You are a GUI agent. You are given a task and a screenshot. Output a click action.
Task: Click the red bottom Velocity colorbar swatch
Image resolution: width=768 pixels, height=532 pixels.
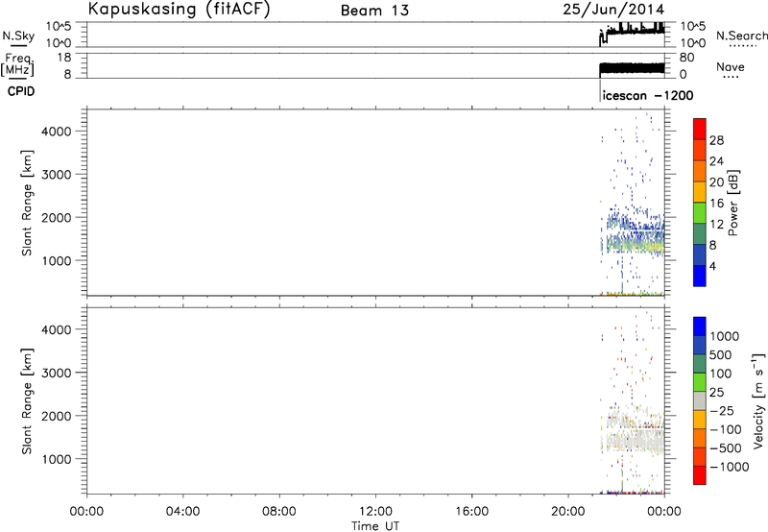coord(700,475)
